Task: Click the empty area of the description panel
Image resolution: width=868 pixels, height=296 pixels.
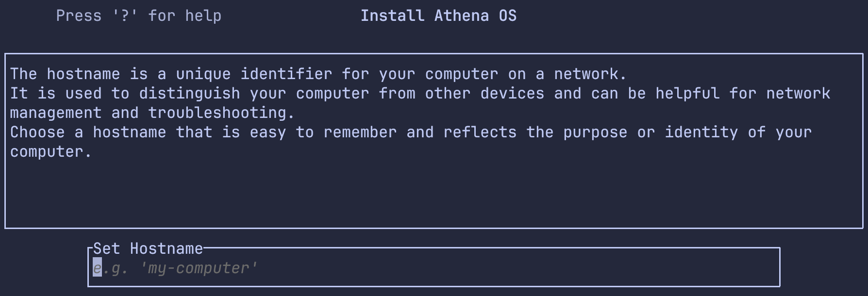Action: pos(434,194)
